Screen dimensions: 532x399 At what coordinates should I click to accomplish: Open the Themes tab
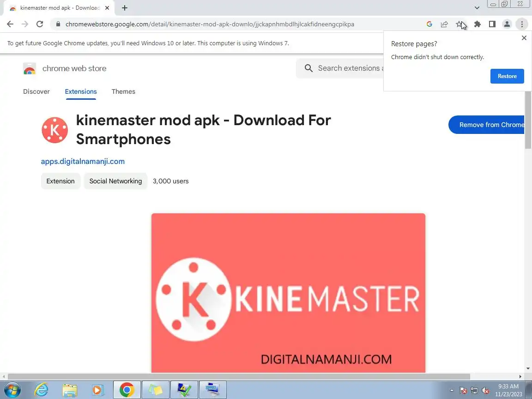[123, 91]
